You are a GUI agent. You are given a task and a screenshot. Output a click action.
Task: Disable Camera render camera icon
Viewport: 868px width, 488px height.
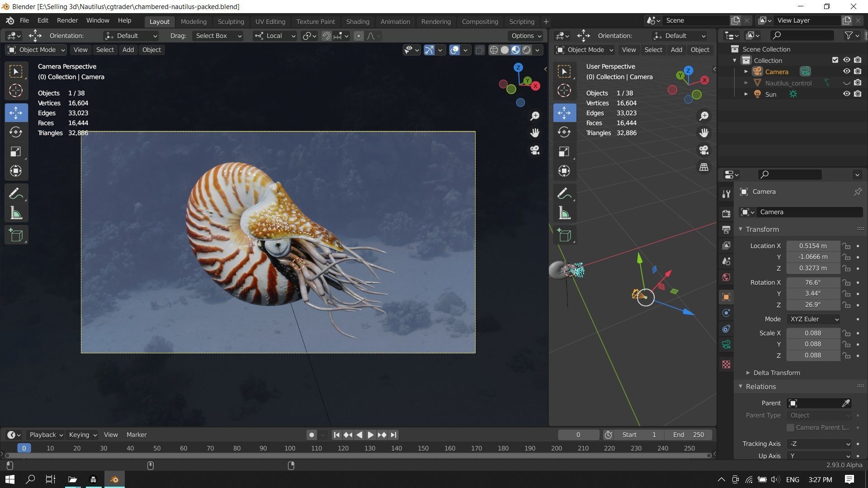(x=858, y=71)
